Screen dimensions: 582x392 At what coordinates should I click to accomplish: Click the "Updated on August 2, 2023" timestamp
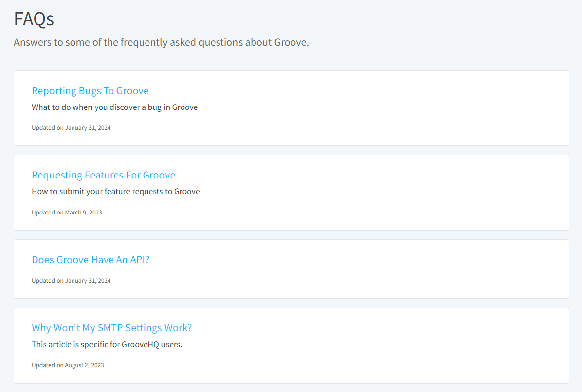point(68,365)
